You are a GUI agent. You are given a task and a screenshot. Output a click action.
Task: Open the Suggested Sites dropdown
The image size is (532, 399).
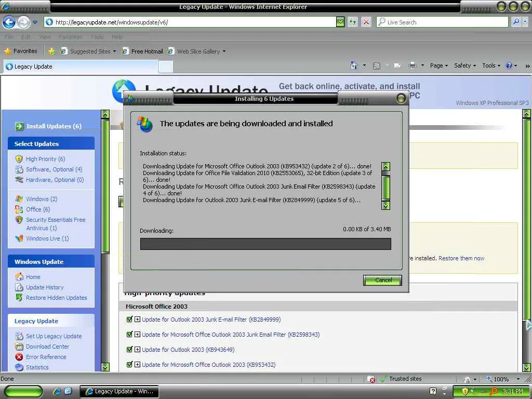point(114,51)
